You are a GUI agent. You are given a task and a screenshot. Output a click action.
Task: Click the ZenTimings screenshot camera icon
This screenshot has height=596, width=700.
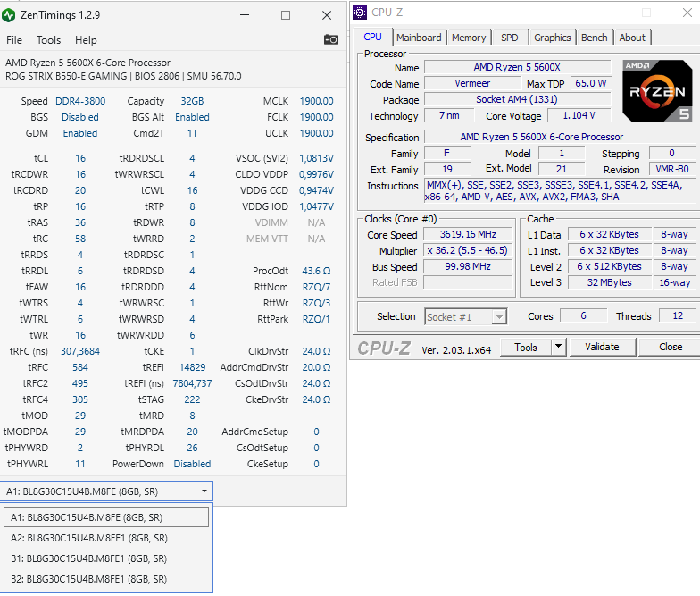(330, 39)
